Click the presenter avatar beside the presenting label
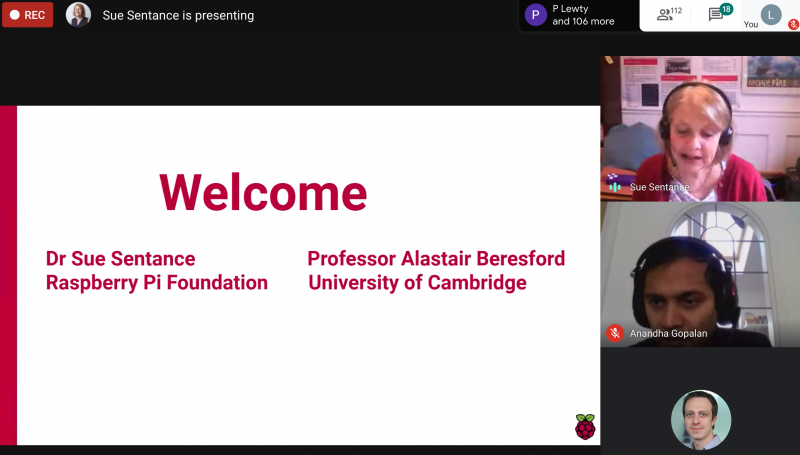800x455 pixels. click(x=78, y=15)
